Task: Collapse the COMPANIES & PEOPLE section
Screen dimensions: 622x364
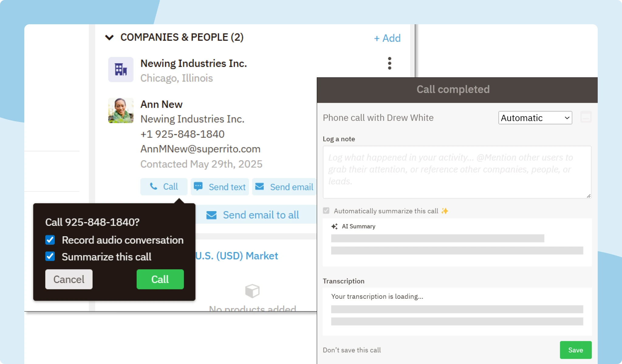Action: (109, 37)
